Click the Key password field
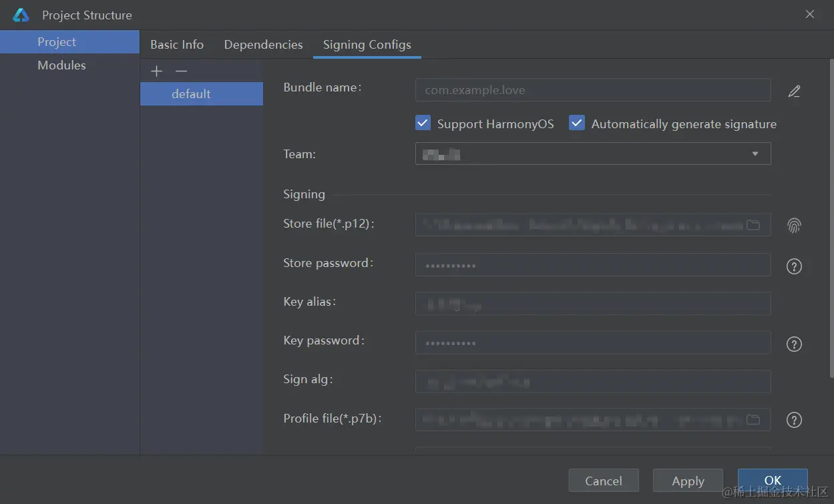Image resolution: width=834 pixels, height=504 pixels. pos(593,342)
